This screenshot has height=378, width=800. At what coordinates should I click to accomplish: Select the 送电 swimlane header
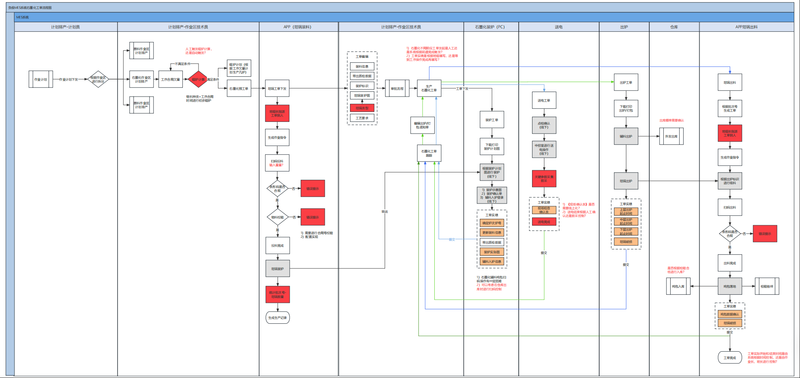[x=559, y=27]
